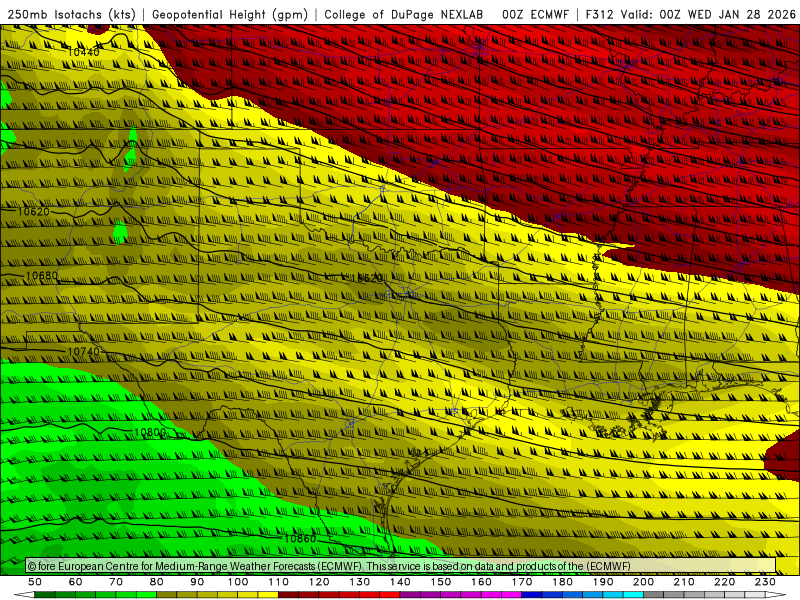Click the 80 knot legend label
Viewport: 800px width, 600px height.
pos(157,582)
